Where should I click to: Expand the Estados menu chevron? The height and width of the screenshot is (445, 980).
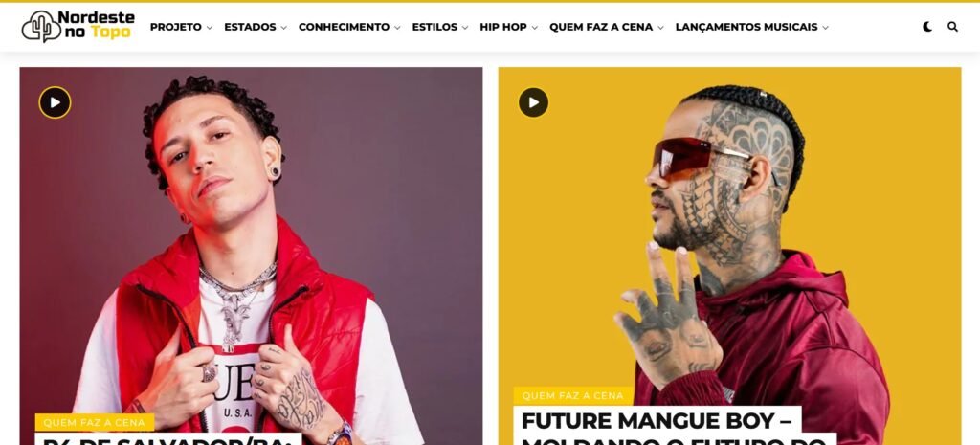[x=283, y=28]
